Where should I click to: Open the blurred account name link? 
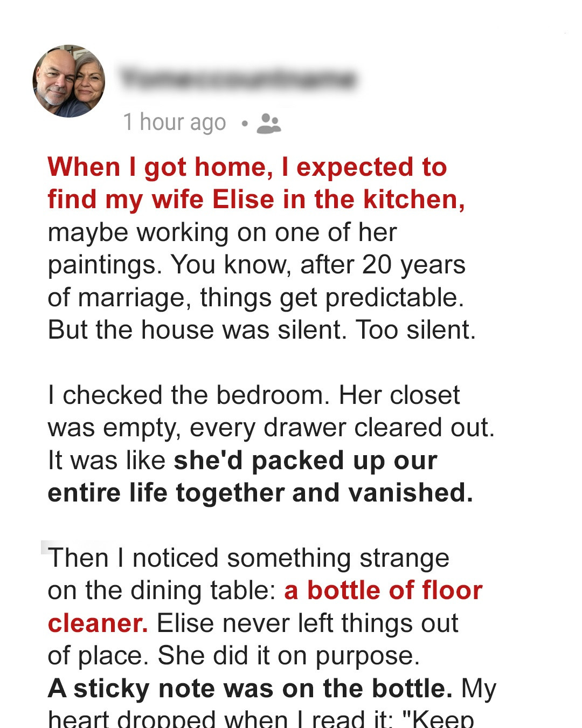pyautogui.click(x=238, y=79)
